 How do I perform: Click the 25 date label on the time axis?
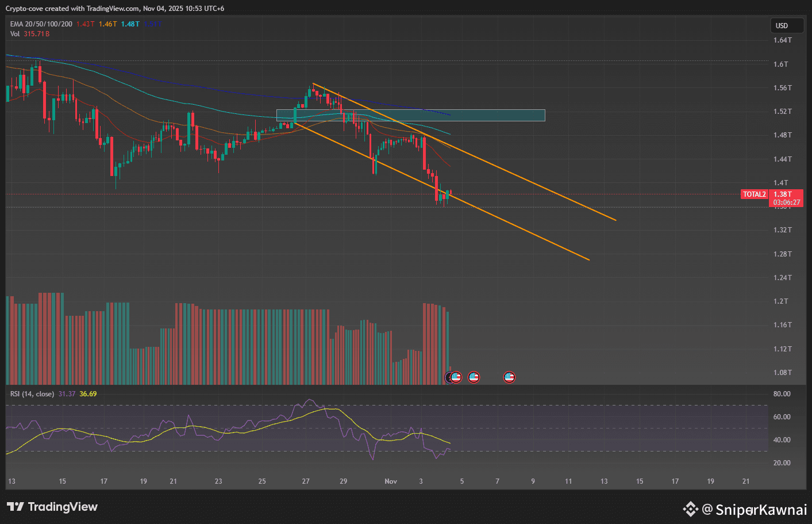pyautogui.click(x=262, y=481)
